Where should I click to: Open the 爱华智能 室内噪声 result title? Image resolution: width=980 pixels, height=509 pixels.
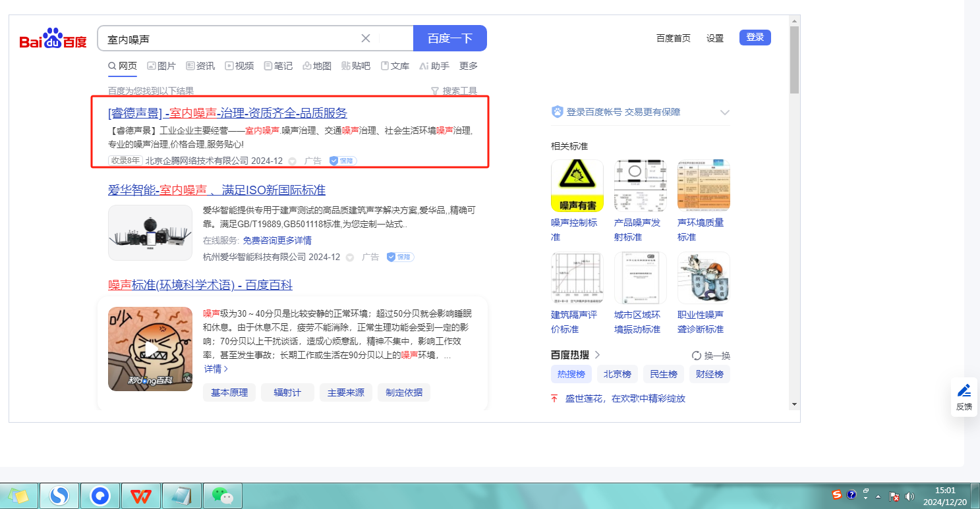tap(217, 190)
